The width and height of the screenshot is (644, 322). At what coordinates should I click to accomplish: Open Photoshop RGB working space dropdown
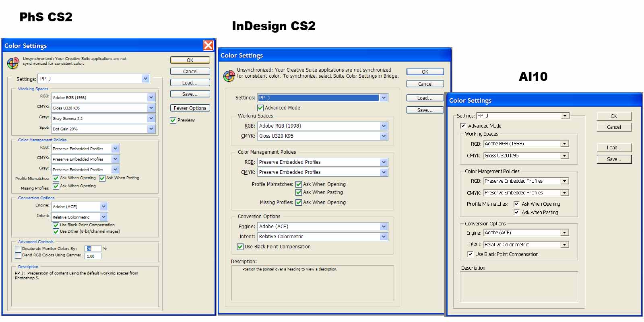tap(103, 97)
